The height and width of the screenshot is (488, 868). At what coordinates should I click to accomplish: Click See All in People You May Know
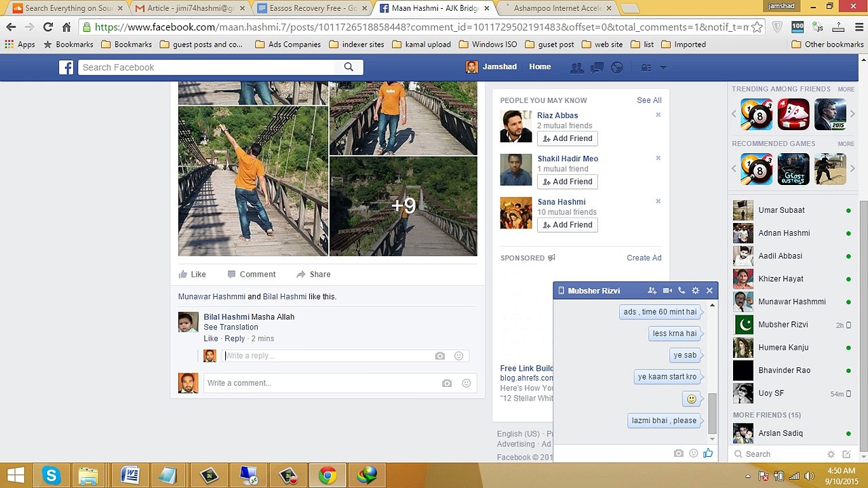(649, 100)
